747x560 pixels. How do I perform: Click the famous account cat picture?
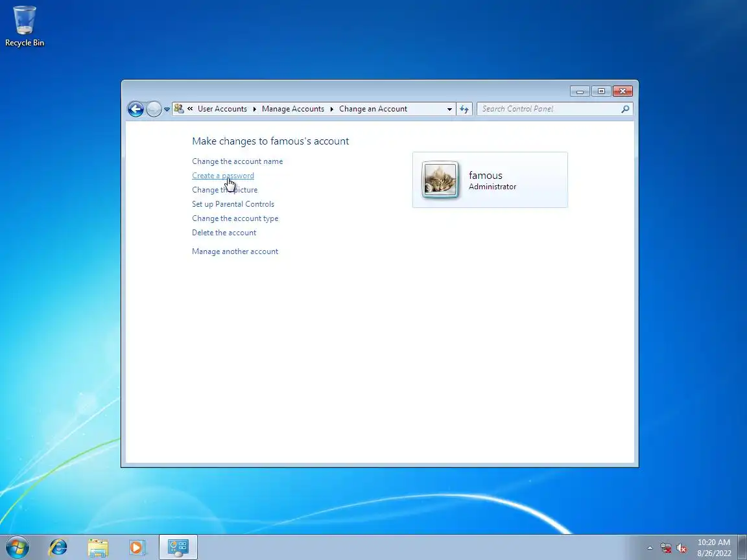pyautogui.click(x=440, y=180)
